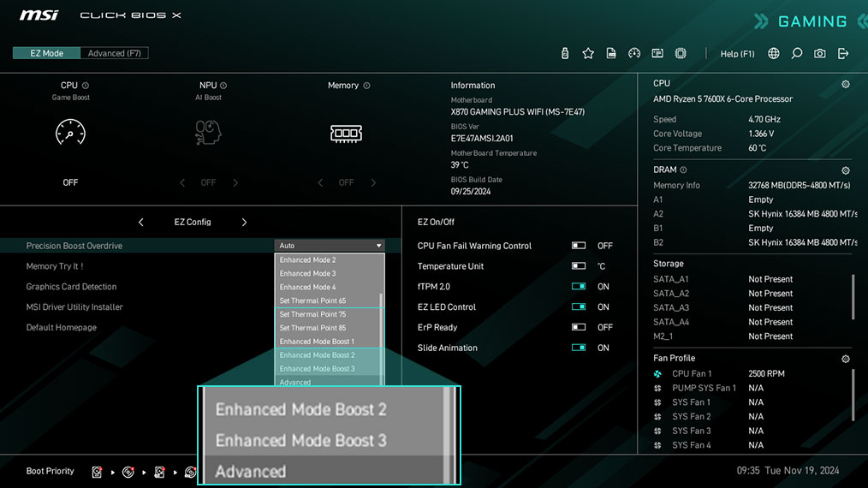Click the CPU Game Boost gauge icon
Screen dimensions: 868x488
click(70, 133)
